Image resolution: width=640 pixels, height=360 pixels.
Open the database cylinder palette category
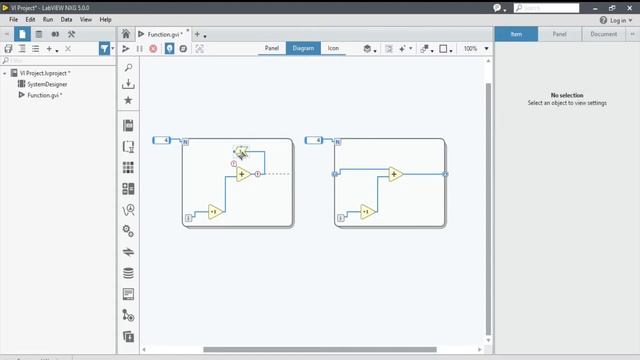click(128, 273)
